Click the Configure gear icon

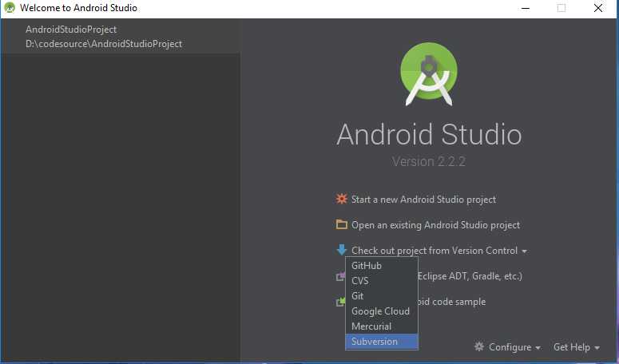[479, 346]
